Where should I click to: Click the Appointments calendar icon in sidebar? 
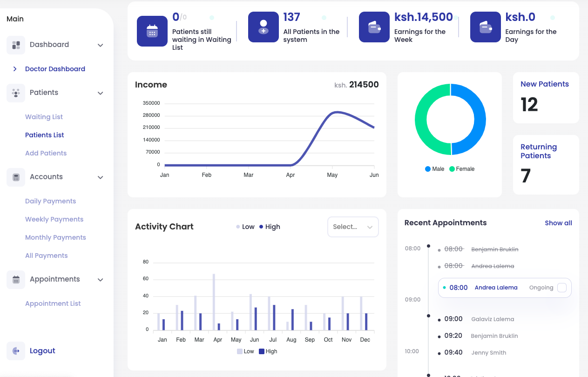16,280
